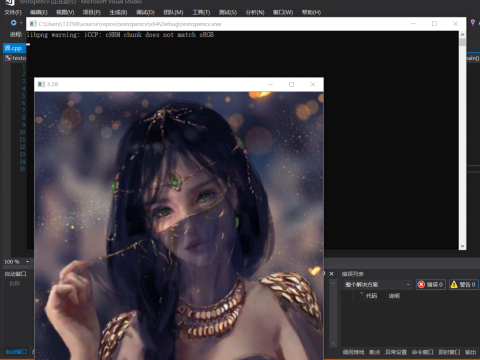Screen dimensions: 480x360
Task: Click the middle panel scrollbar up arrow
Action: pyautogui.click(x=333, y=282)
